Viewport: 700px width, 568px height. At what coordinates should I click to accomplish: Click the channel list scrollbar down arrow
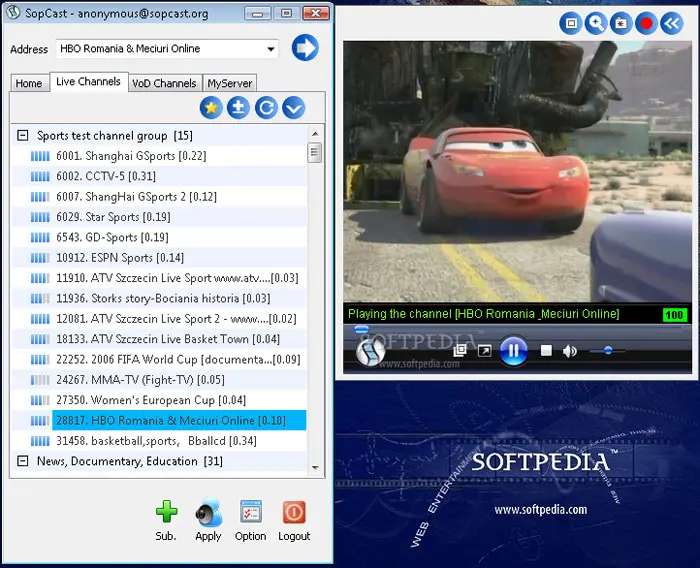tap(315, 468)
